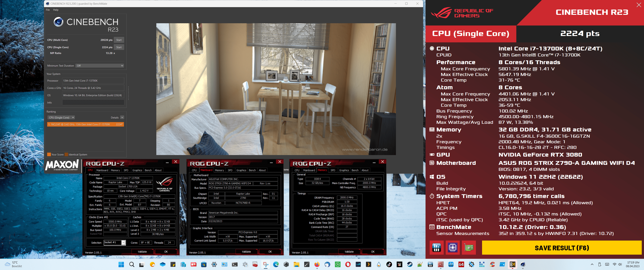The height and width of the screenshot is (270, 644).
Task: Click the Processor field '13th Gen Intel Core i7-13700K'
Action: (93, 81)
